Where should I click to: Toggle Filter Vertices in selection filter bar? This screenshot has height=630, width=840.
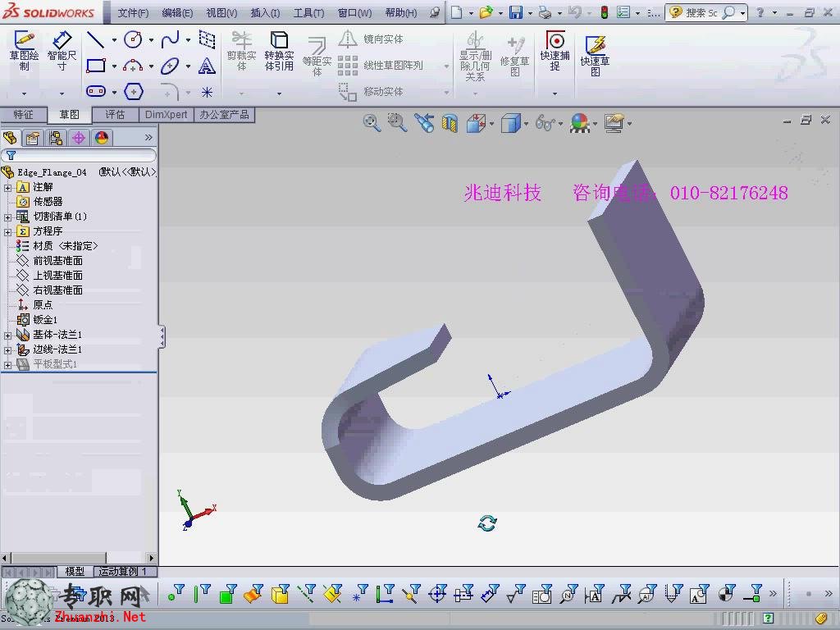(176, 594)
